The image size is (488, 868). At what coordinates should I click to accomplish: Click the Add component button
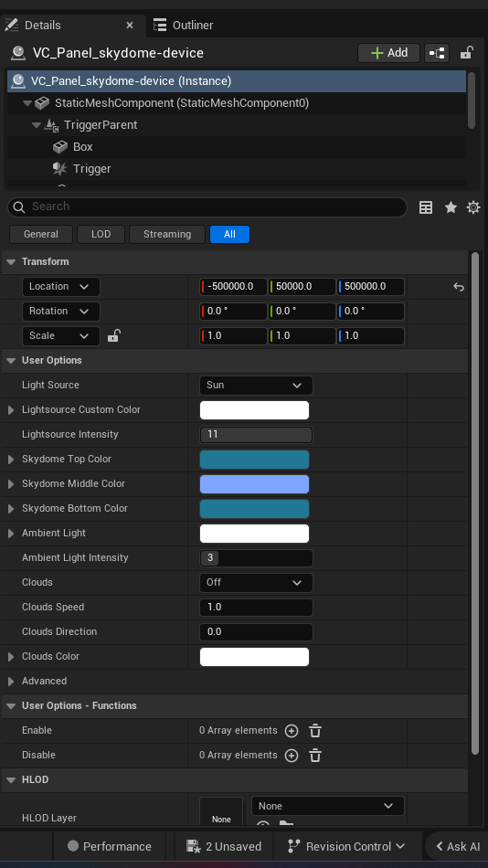pyautogui.click(x=389, y=53)
